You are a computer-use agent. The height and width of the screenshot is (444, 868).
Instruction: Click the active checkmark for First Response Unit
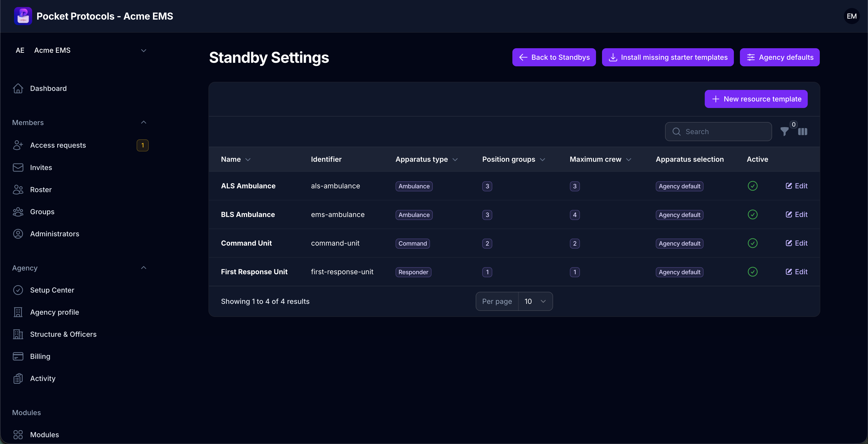[x=752, y=272]
